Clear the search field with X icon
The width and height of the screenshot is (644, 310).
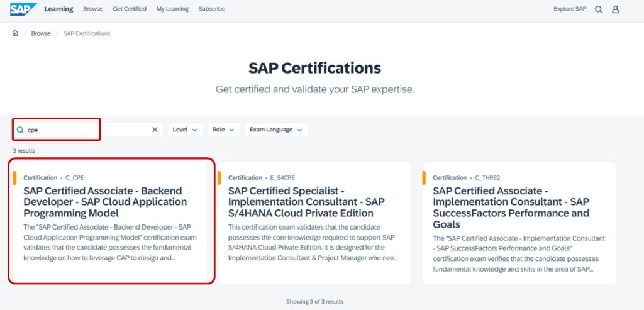tap(155, 130)
